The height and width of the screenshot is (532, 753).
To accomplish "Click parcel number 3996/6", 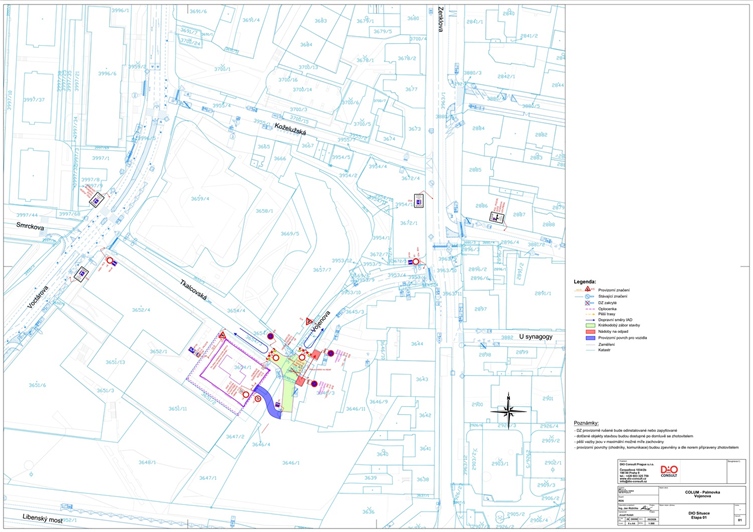I will click(107, 73).
